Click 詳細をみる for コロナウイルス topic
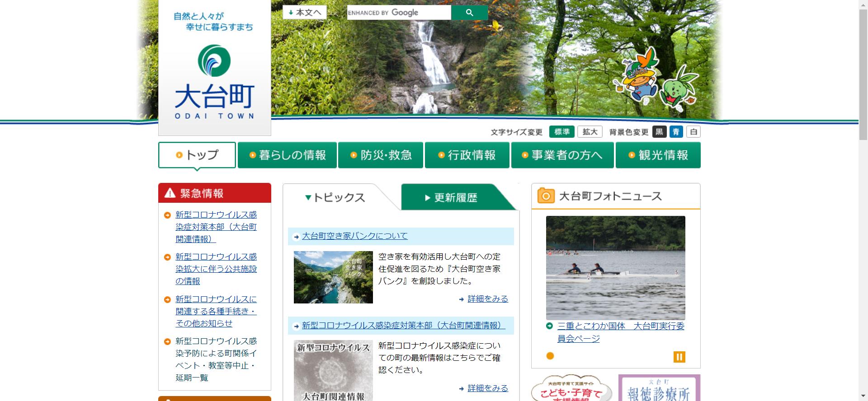The height and width of the screenshot is (401, 868). click(x=488, y=388)
